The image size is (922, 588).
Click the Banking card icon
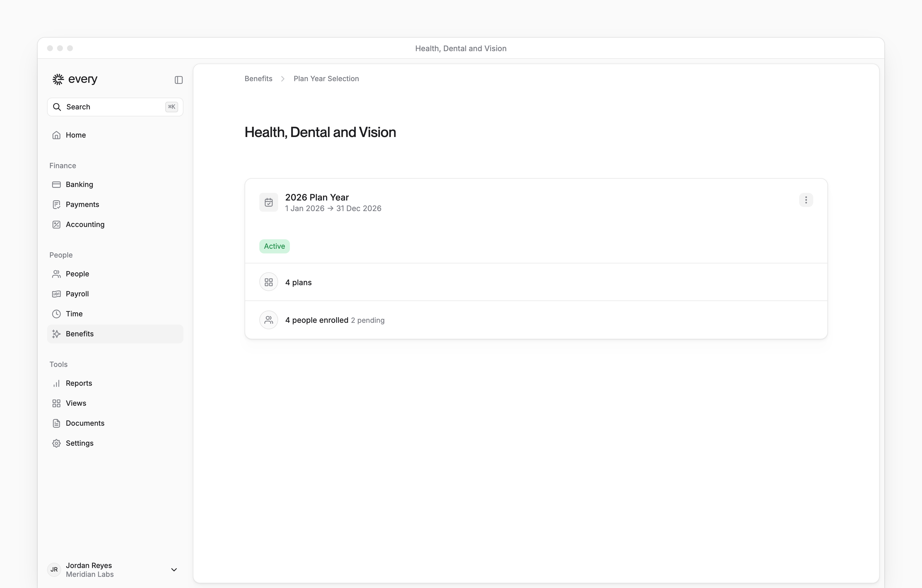[56, 185]
